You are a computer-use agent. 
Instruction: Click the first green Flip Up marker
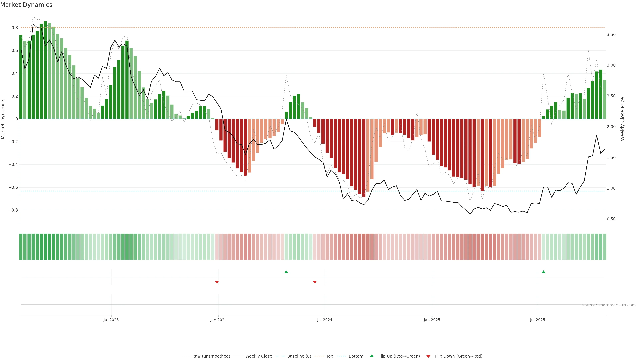286,272
